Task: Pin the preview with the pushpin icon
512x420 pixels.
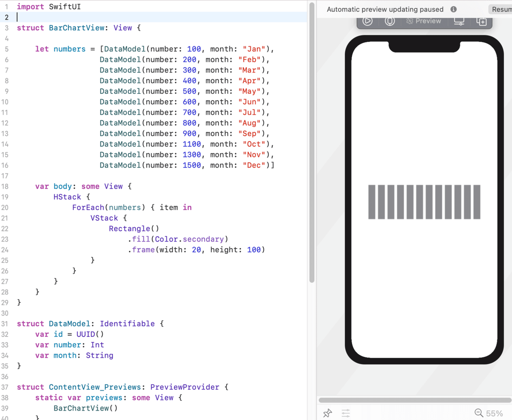Action: coord(327,413)
